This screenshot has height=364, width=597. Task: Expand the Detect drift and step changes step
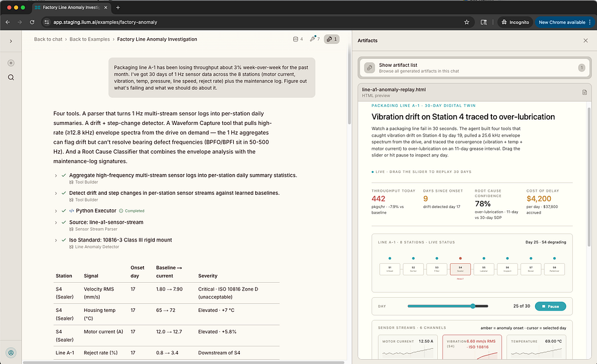pyautogui.click(x=56, y=193)
